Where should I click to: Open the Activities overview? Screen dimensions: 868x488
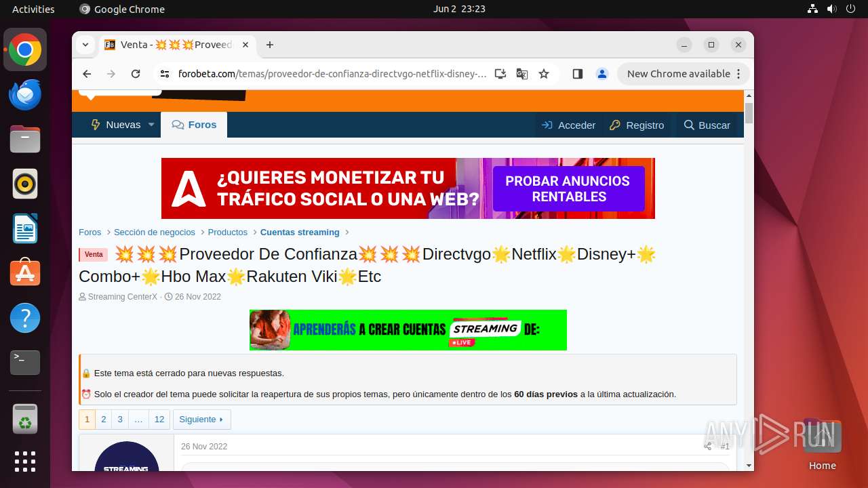click(x=33, y=9)
